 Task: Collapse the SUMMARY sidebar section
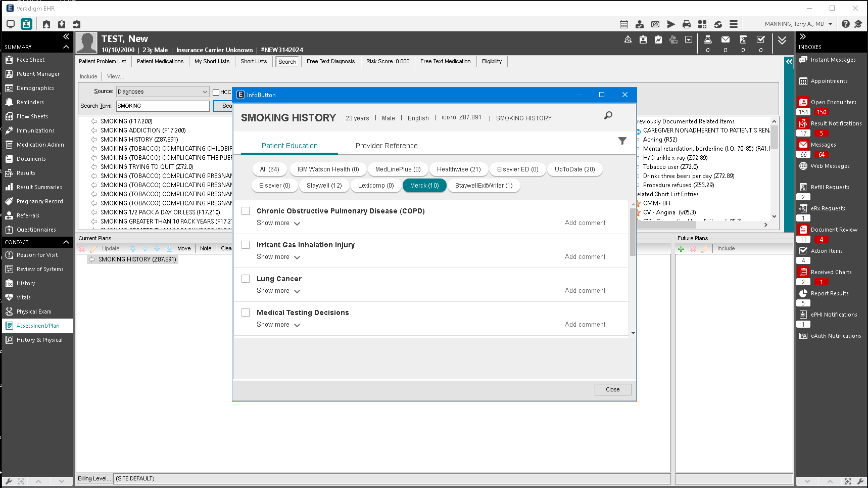(x=66, y=47)
